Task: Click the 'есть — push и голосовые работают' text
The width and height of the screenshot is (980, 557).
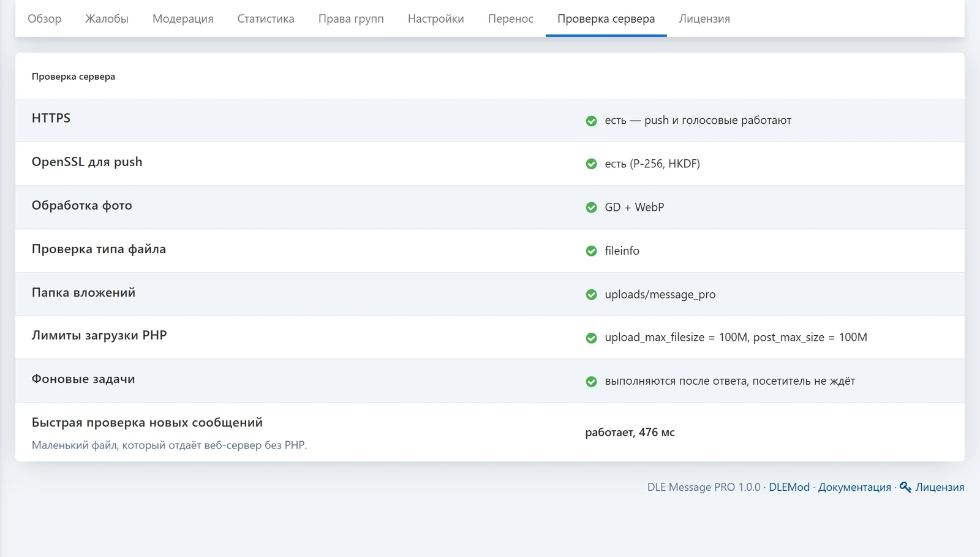Action: (698, 120)
